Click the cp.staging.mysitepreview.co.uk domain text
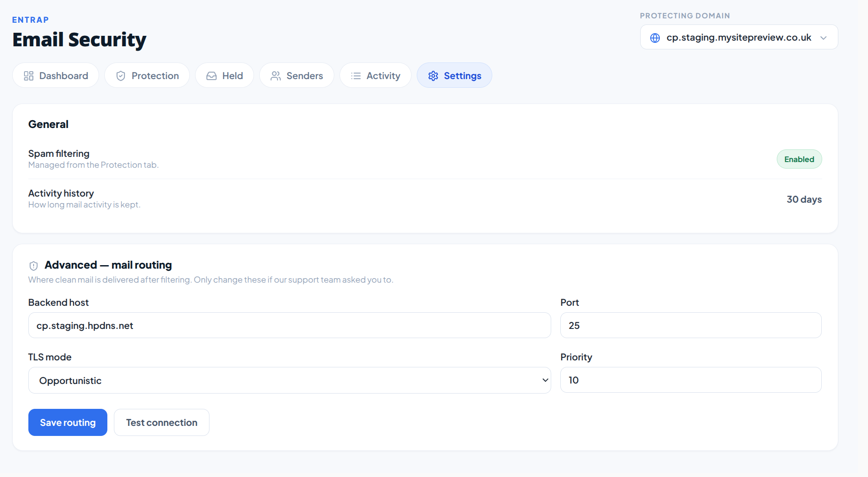This screenshot has width=868, height=477. (x=739, y=38)
